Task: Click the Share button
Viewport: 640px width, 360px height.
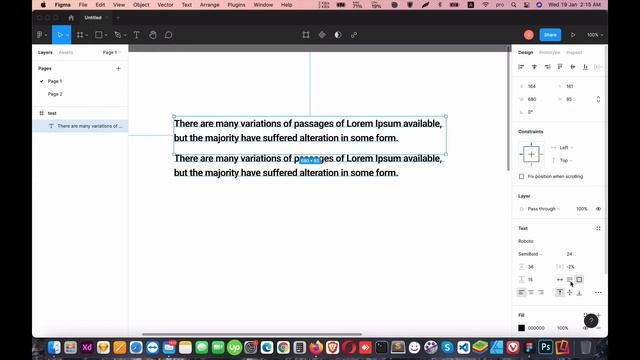Action: pos(550,35)
